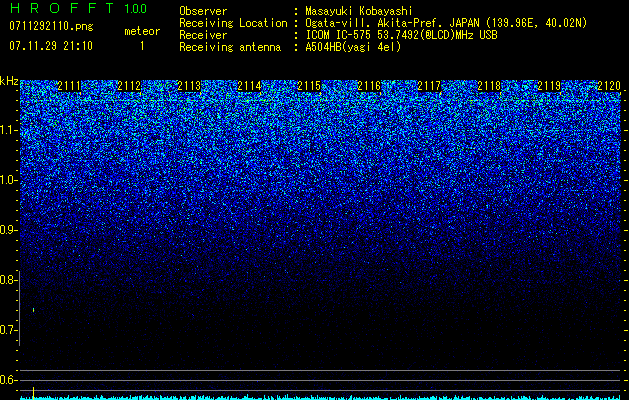Click the 0.7 frequency axis label
Viewport: 629px width, 400px height.
pyautogui.click(x=8, y=330)
